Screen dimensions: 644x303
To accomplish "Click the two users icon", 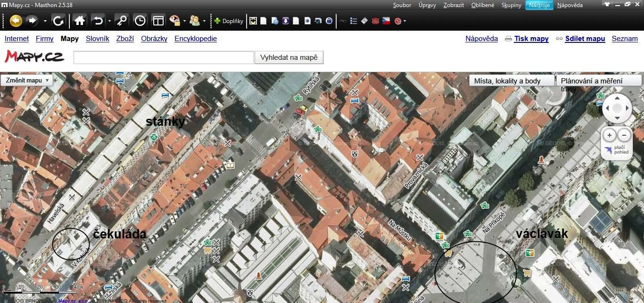I will click(194, 21).
